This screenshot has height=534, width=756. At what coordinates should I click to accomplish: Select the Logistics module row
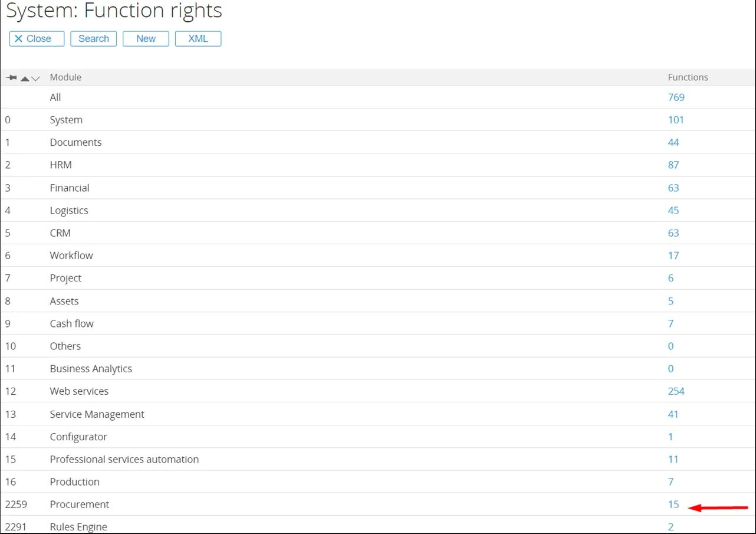pos(69,211)
